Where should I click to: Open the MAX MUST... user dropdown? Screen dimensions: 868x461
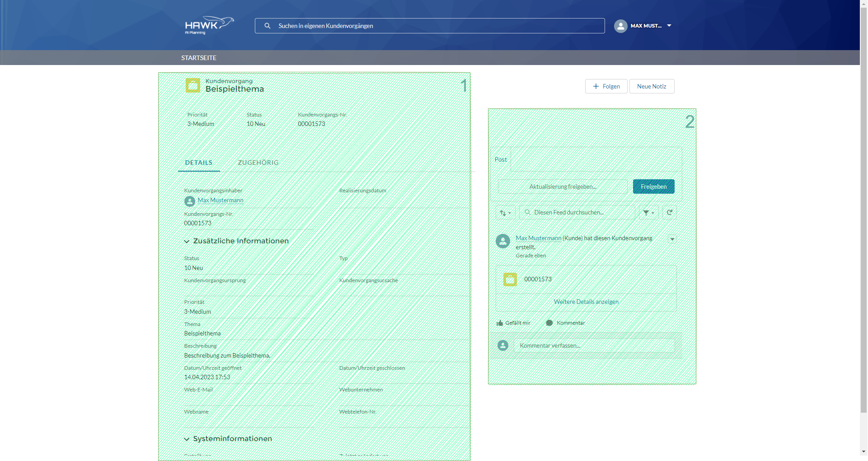point(669,26)
